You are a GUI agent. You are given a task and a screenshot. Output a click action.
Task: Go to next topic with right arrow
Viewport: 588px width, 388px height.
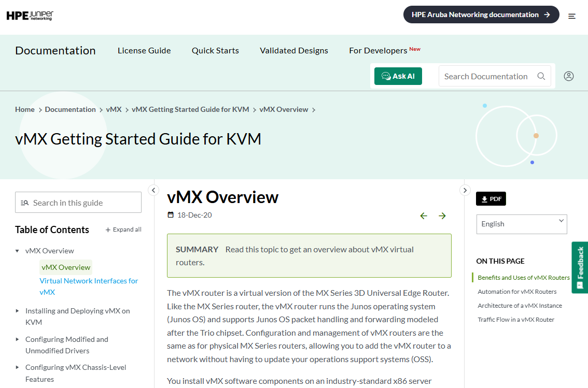point(442,215)
